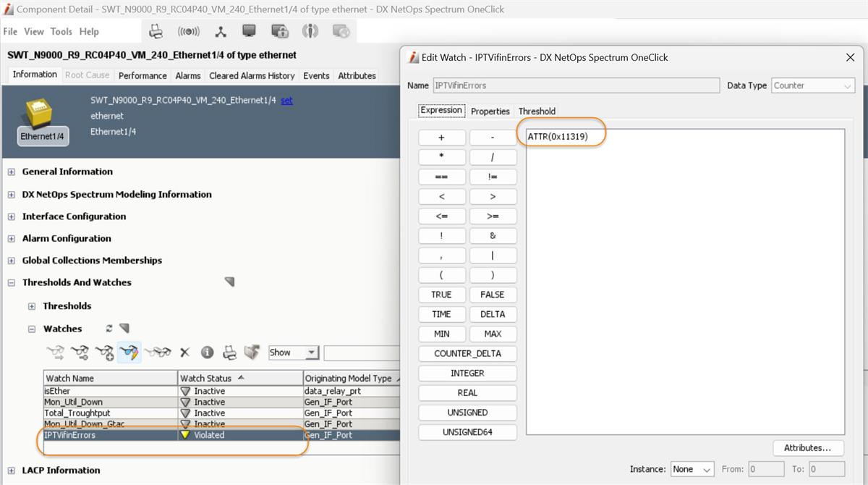Expand Interface Configuration section
The height and width of the screenshot is (485, 868).
pos(12,216)
